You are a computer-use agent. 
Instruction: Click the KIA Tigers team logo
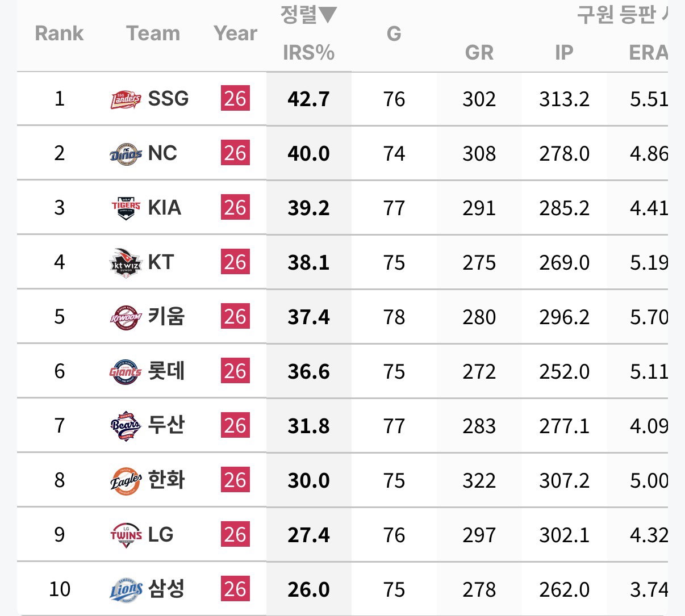[126, 208]
